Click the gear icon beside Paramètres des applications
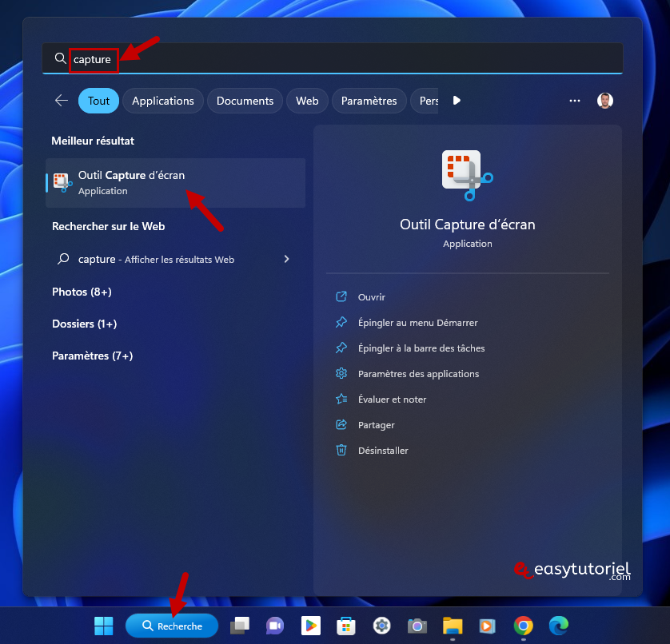This screenshot has width=670, height=644. (341, 373)
